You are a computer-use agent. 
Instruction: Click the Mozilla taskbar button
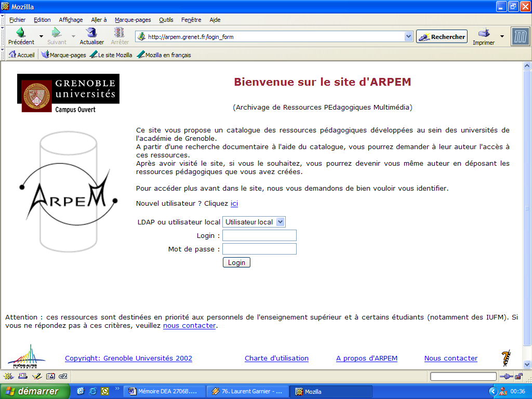331,391
